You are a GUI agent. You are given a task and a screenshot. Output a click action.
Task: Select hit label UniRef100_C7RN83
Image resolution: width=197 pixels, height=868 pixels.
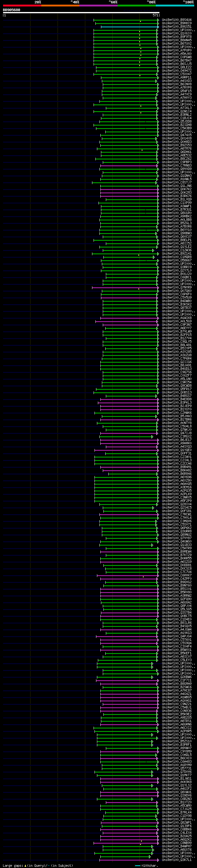point(176,165)
